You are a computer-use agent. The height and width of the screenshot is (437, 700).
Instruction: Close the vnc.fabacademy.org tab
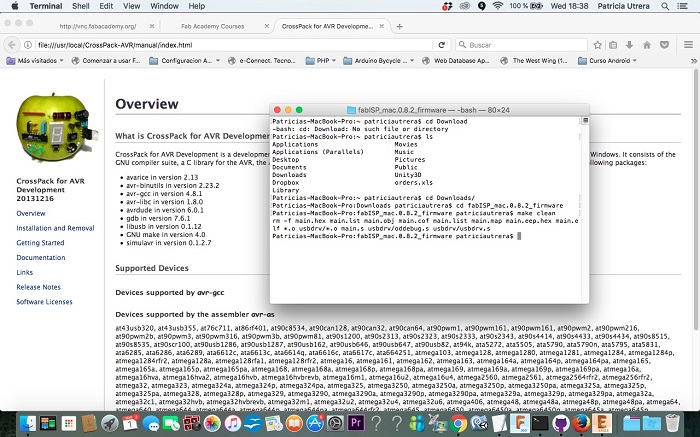152,26
